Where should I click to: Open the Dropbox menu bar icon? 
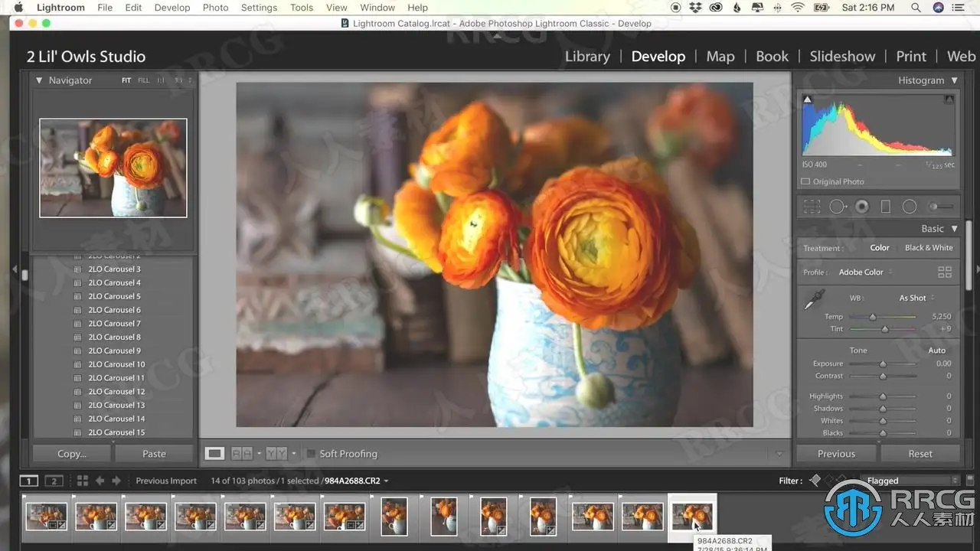coord(696,8)
